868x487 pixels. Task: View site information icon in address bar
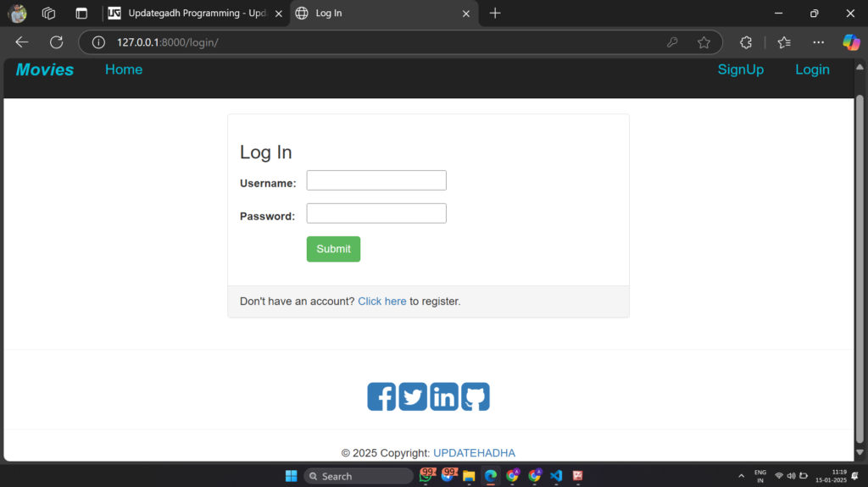[98, 42]
